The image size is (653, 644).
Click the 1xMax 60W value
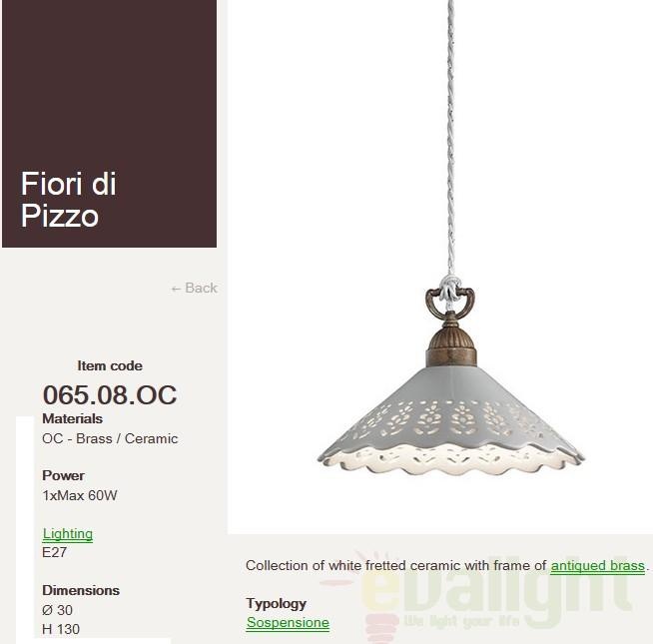click(x=80, y=495)
